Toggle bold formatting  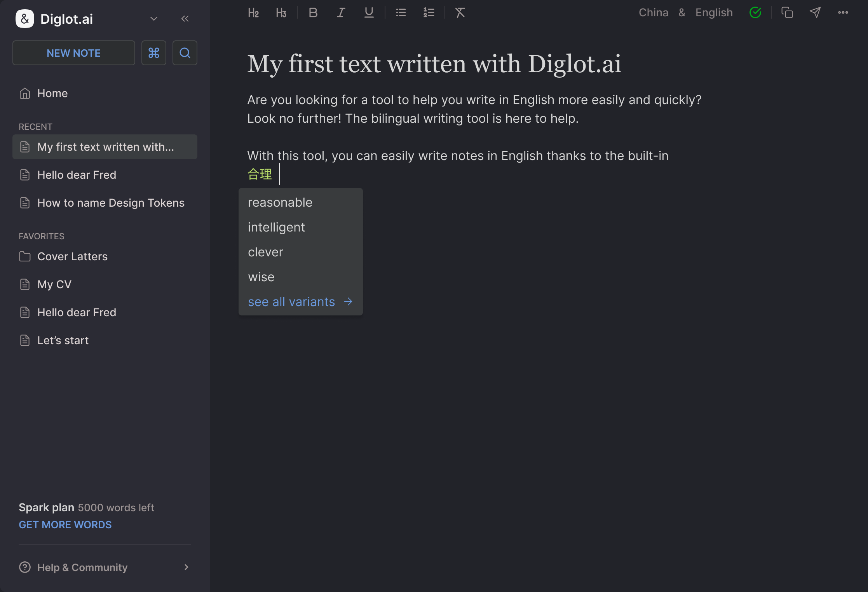(x=313, y=12)
